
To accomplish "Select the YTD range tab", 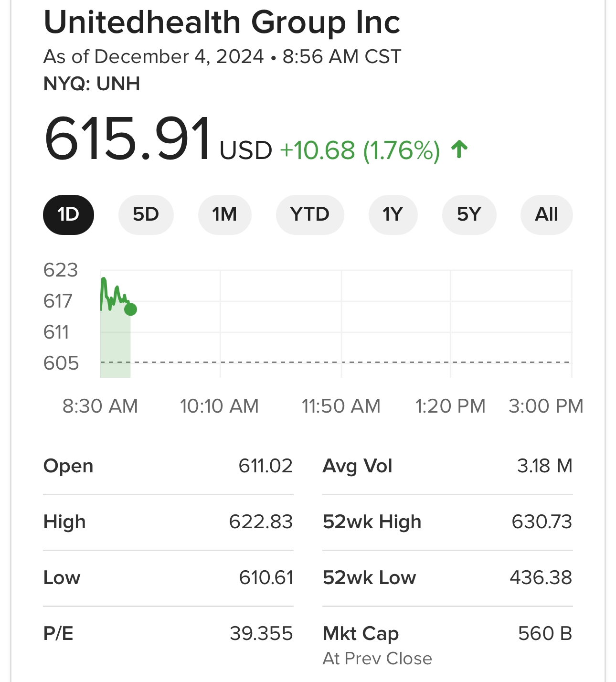I will (x=310, y=215).
